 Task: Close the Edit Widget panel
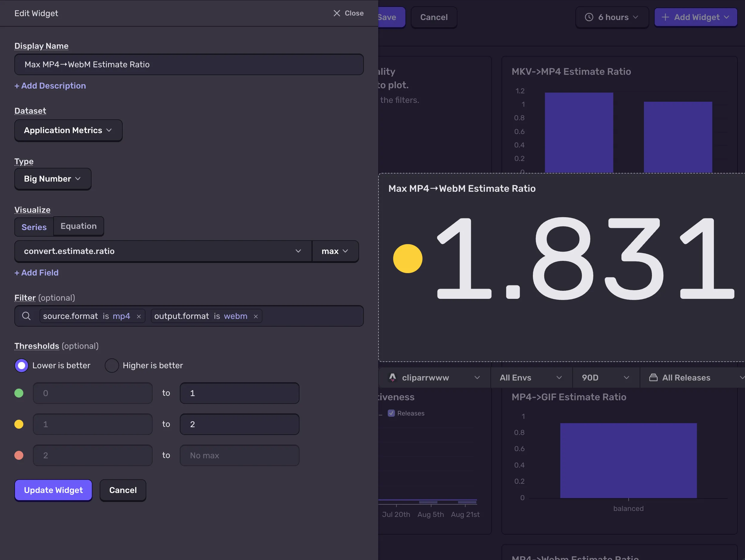tap(348, 13)
